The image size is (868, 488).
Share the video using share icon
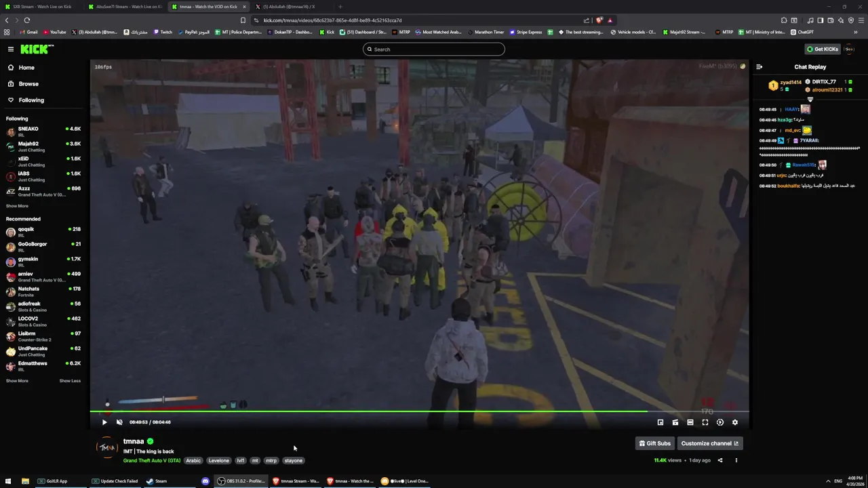point(720,461)
